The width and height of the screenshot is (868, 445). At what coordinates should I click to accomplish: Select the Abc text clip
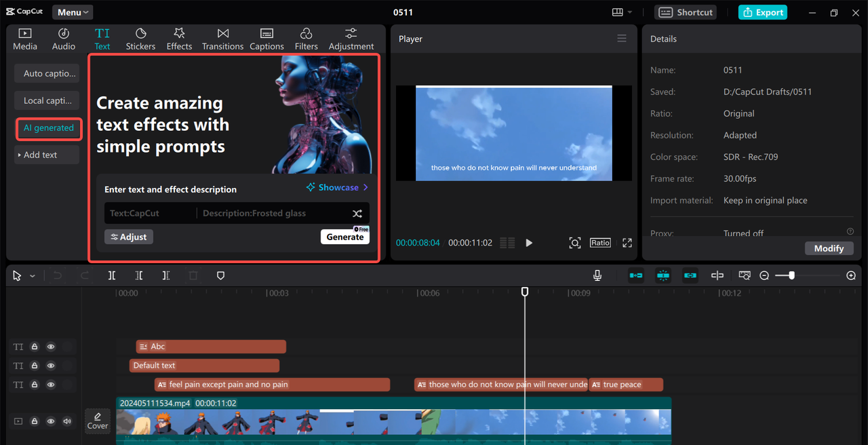coord(211,347)
